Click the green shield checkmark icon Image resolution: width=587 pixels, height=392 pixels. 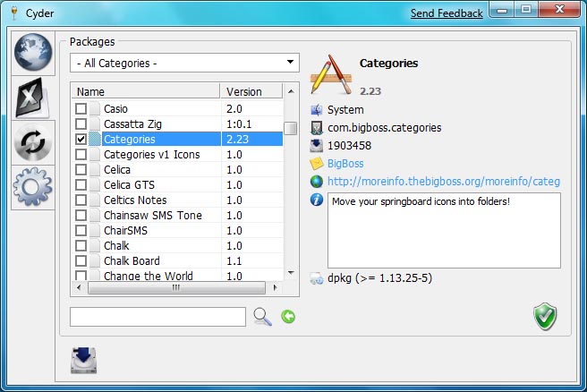tap(545, 316)
